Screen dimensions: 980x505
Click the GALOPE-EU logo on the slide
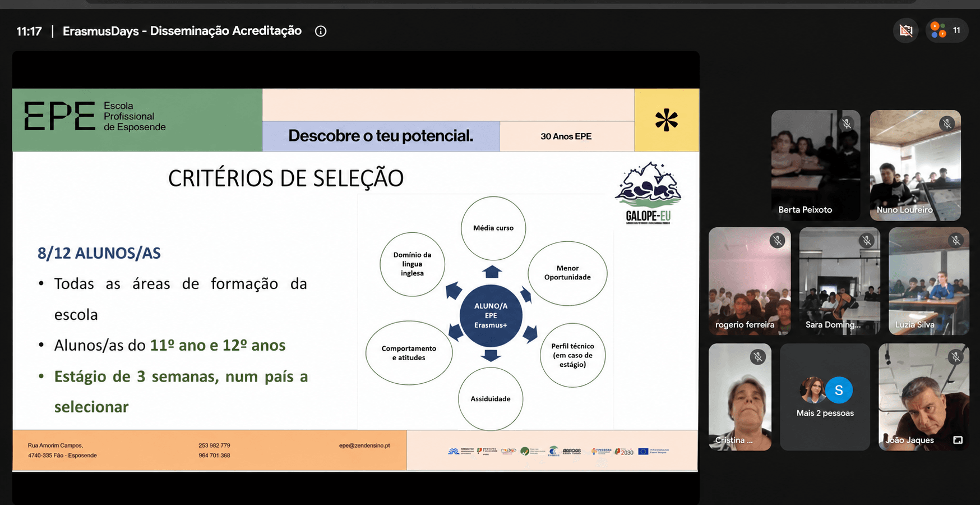coord(648,194)
